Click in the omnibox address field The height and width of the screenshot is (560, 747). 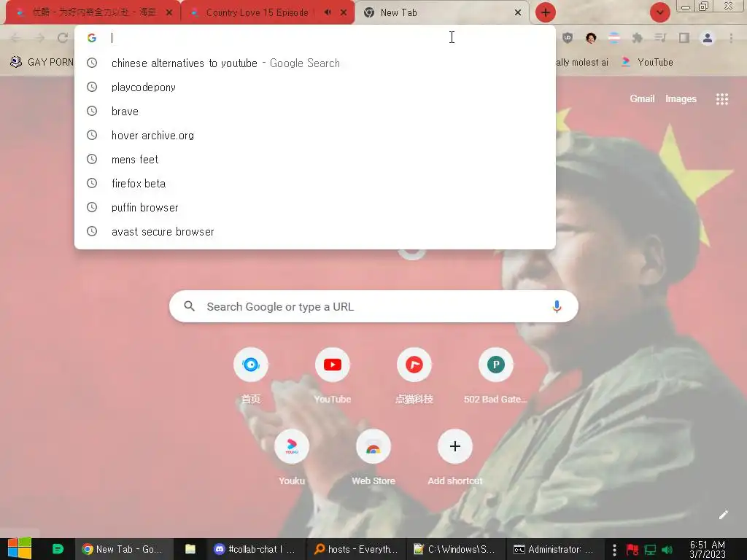pos(315,38)
